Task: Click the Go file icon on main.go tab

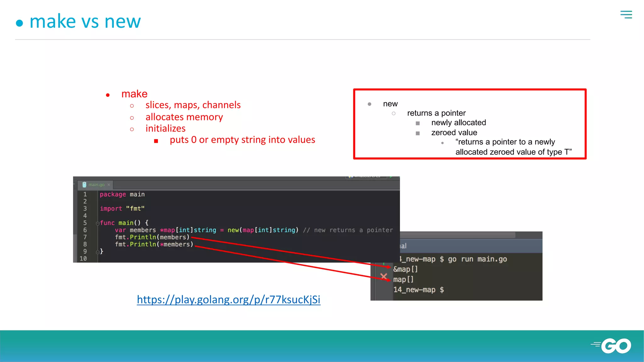Action: pyautogui.click(x=84, y=185)
